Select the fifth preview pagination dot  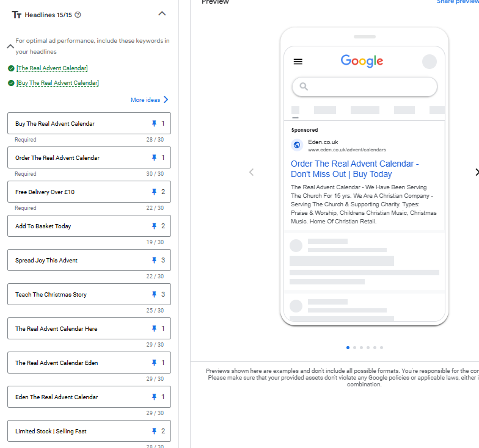375,348
